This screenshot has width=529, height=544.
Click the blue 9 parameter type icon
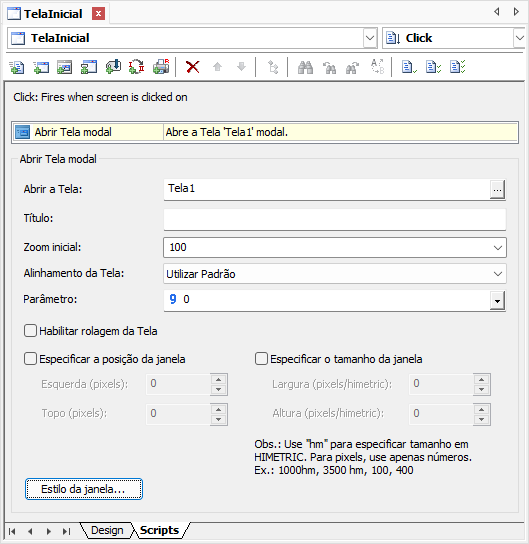[x=173, y=299]
